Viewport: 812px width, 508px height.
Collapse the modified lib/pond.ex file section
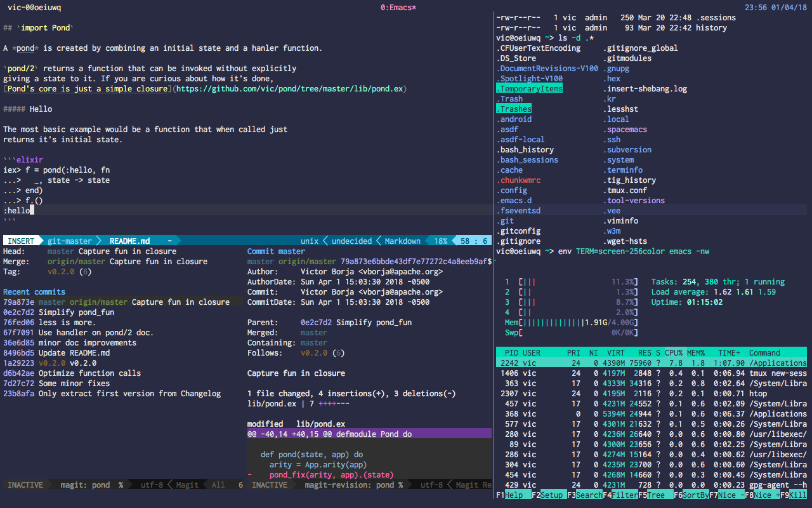(296, 424)
